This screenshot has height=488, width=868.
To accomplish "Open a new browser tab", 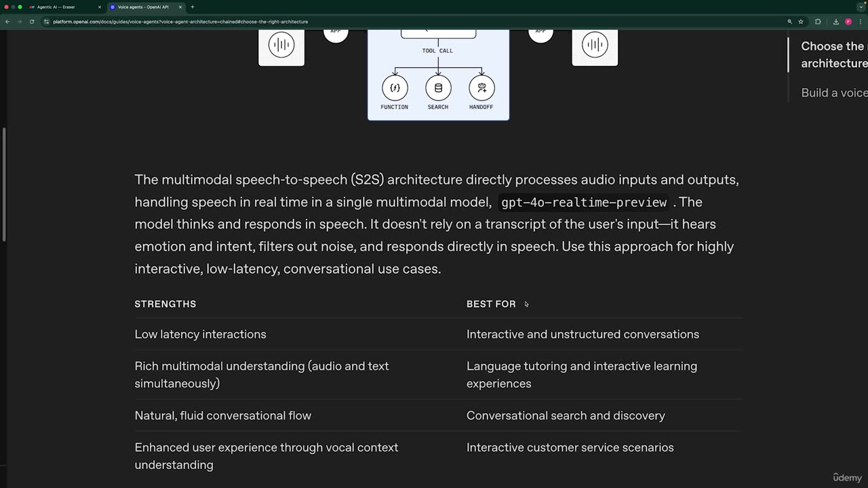I will point(193,7).
